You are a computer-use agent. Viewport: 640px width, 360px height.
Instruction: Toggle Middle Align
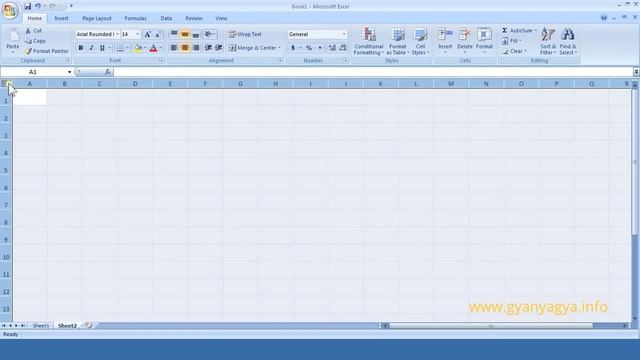click(x=185, y=34)
